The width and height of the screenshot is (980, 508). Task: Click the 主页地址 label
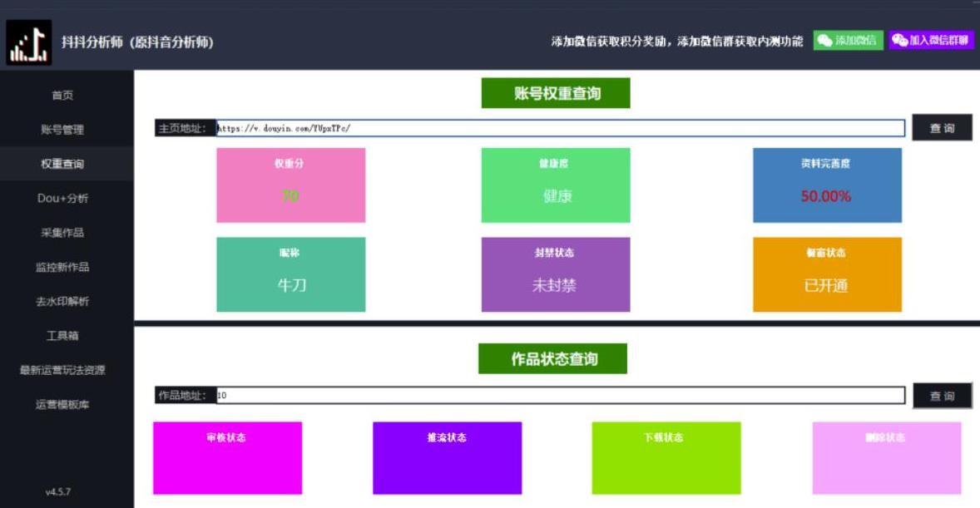pos(185,128)
